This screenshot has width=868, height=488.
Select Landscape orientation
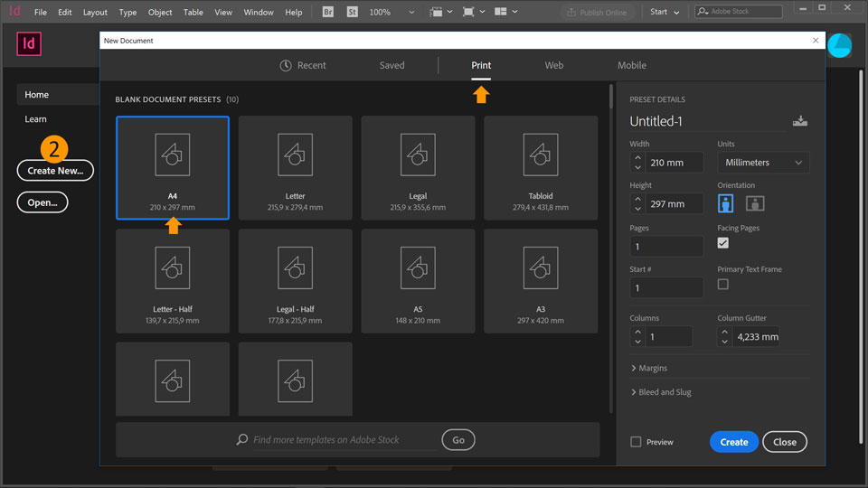754,203
